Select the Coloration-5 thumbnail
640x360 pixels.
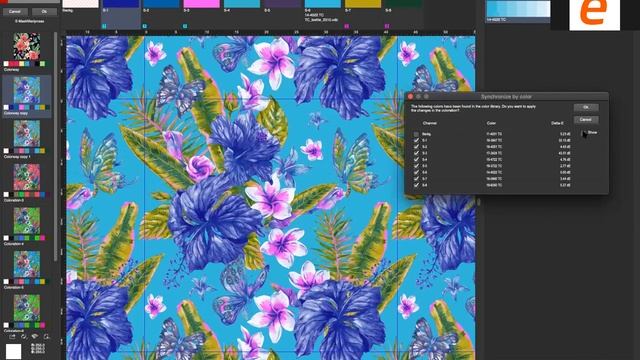27,264
